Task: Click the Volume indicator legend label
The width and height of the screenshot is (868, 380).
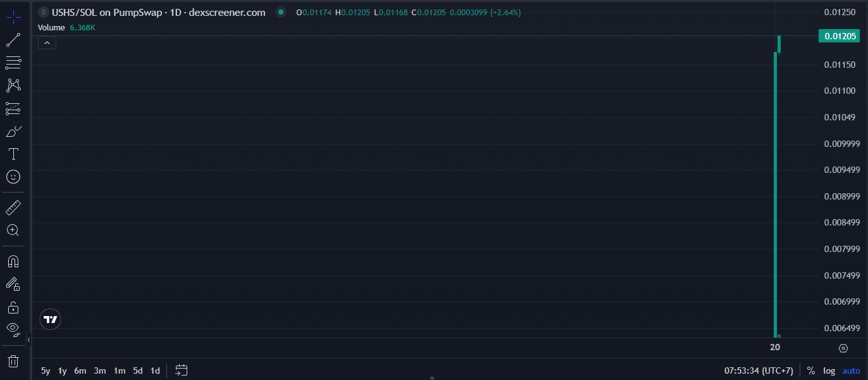Action: [x=51, y=28]
